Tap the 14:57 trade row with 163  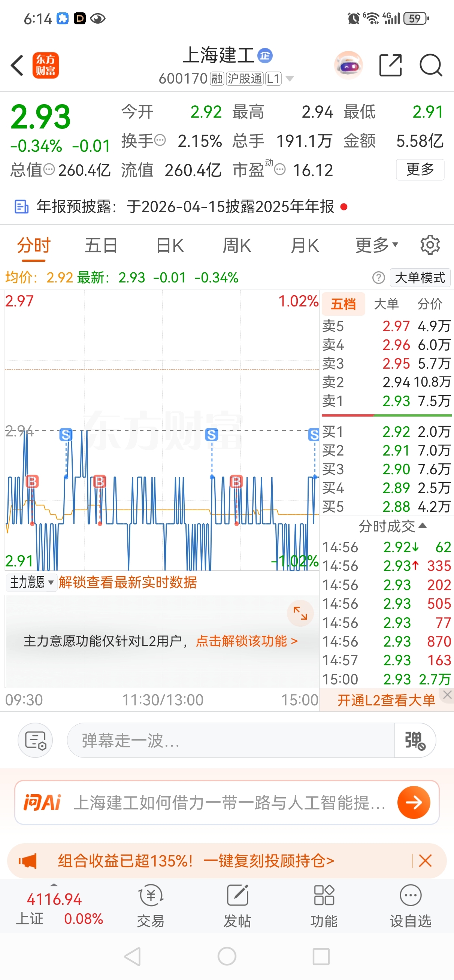(386, 660)
